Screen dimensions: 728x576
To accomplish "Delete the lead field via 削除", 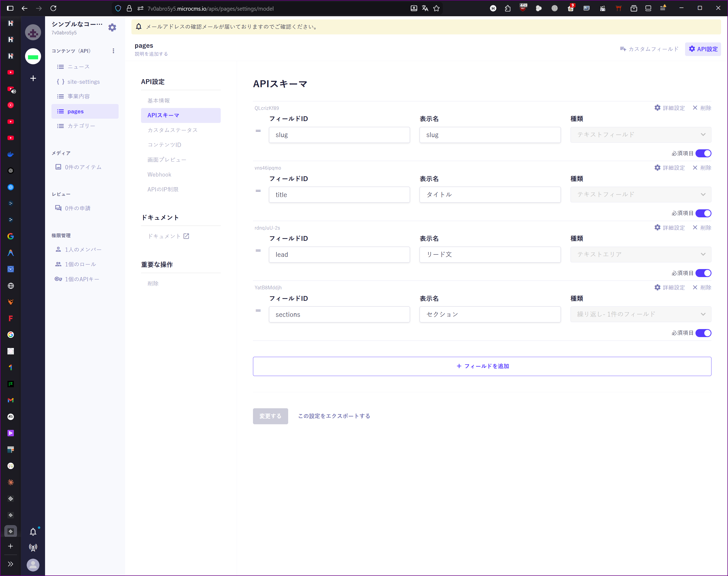I will click(x=702, y=228).
